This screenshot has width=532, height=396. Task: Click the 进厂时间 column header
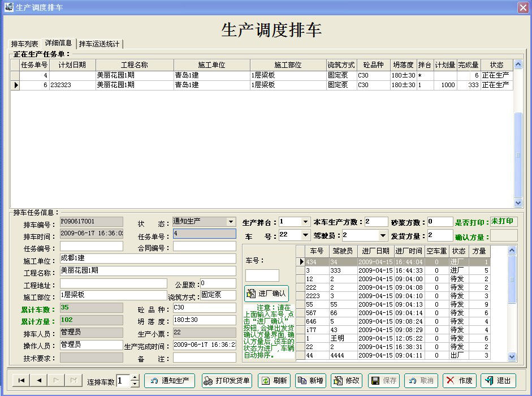(409, 251)
